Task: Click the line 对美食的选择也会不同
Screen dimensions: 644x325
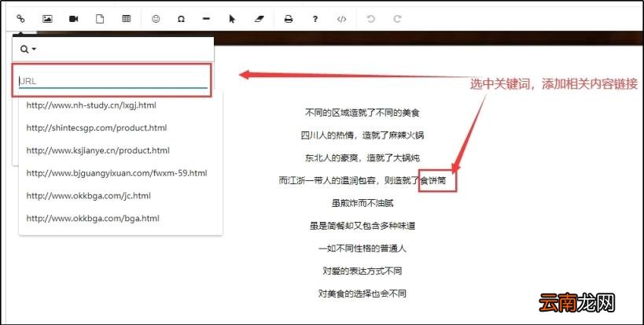Action: [x=362, y=294]
